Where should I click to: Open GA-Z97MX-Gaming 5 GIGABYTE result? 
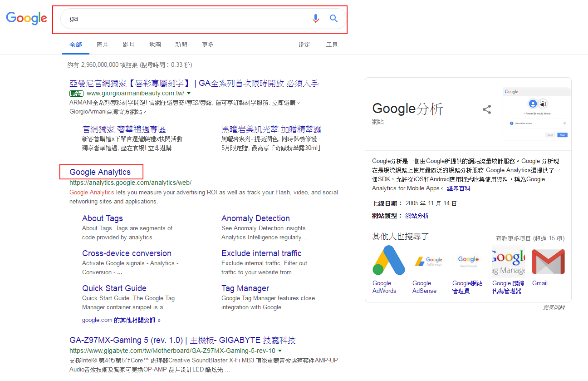click(x=182, y=341)
